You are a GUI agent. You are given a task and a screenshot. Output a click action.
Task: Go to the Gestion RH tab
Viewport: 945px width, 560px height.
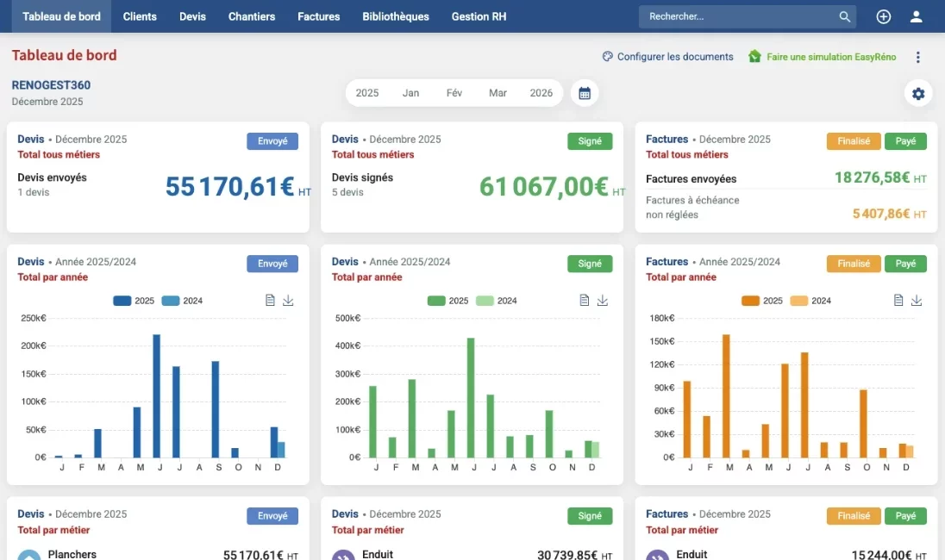[479, 16]
